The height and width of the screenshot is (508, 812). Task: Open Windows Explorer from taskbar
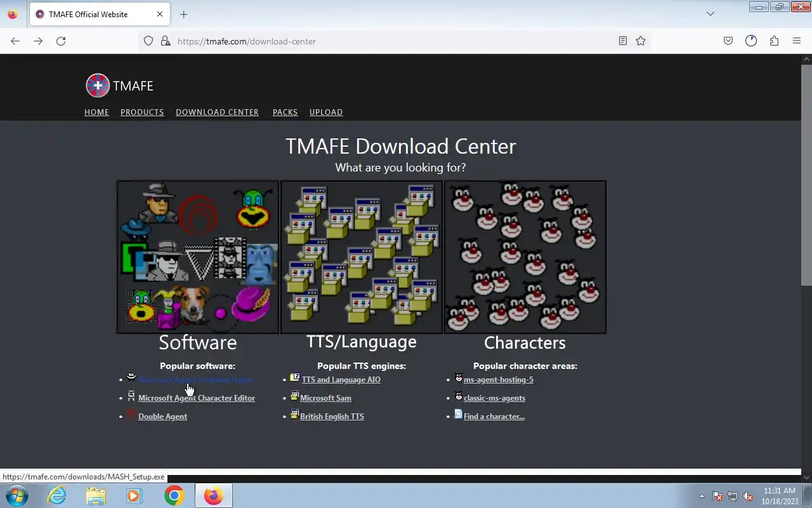click(96, 495)
